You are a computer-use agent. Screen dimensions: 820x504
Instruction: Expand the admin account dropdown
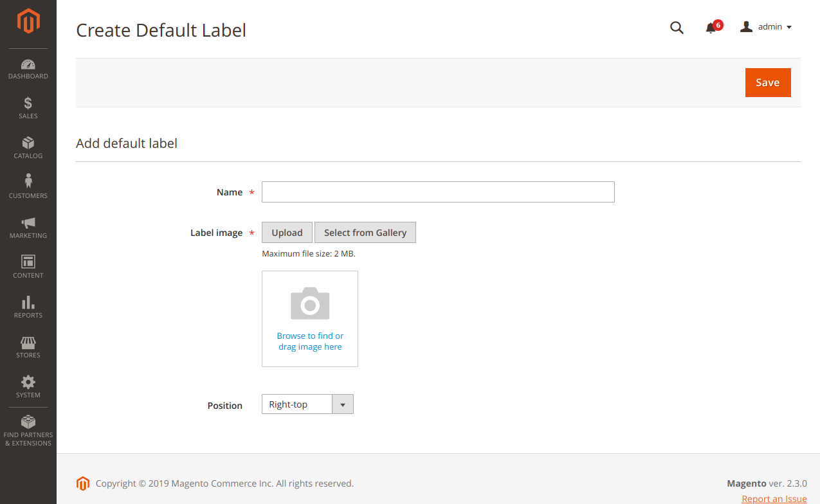tap(766, 27)
